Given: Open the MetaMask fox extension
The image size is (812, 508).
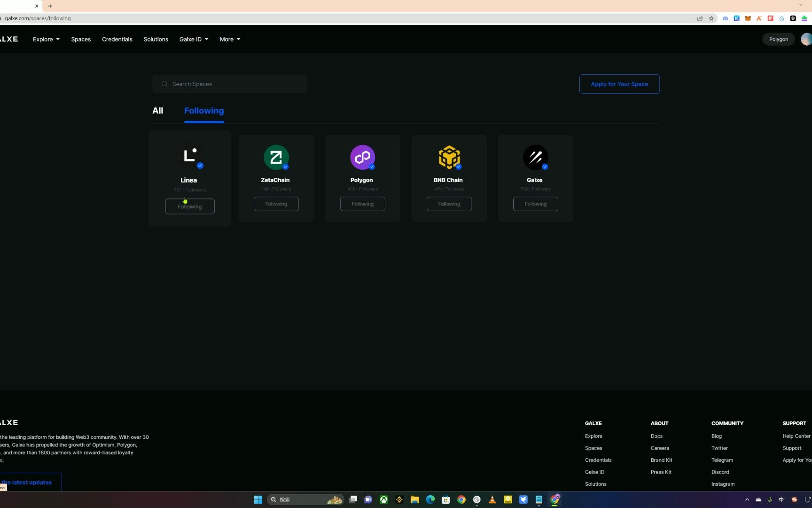Looking at the screenshot, I should [748, 18].
